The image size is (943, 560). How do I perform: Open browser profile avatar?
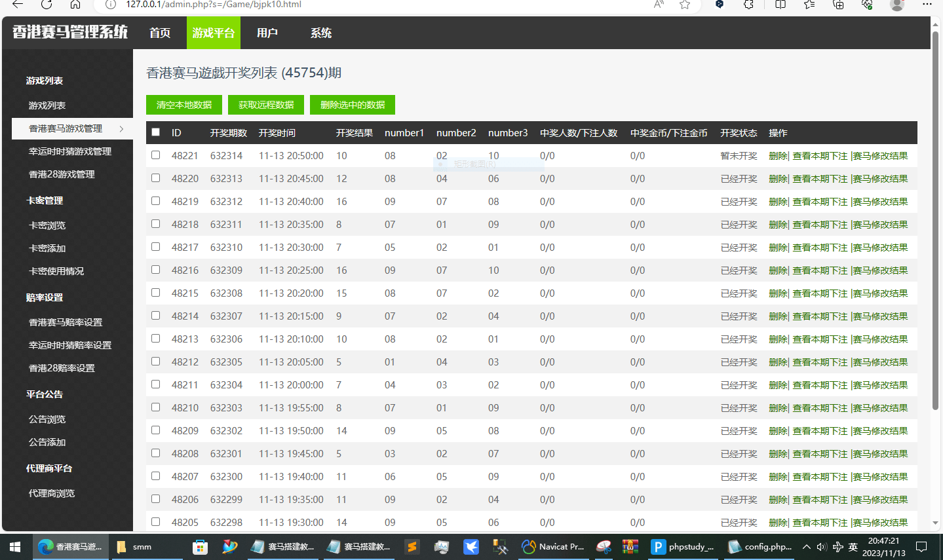click(x=897, y=4)
